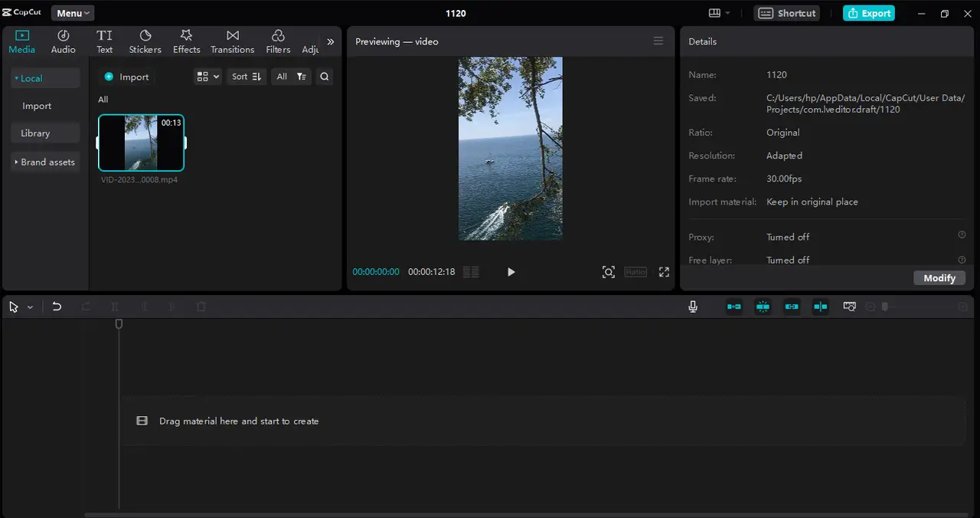Click the preview zoom-to-fit icon
The height and width of the screenshot is (518, 980).
[609, 272]
